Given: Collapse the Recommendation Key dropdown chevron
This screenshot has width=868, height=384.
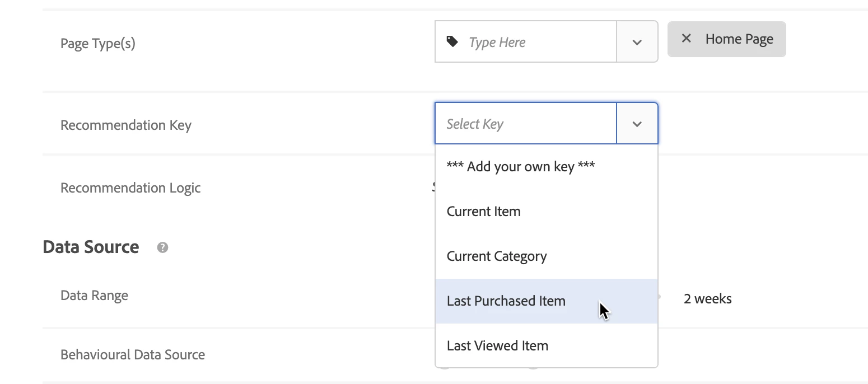Looking at the screenshot, I should (x=637, y=124).
